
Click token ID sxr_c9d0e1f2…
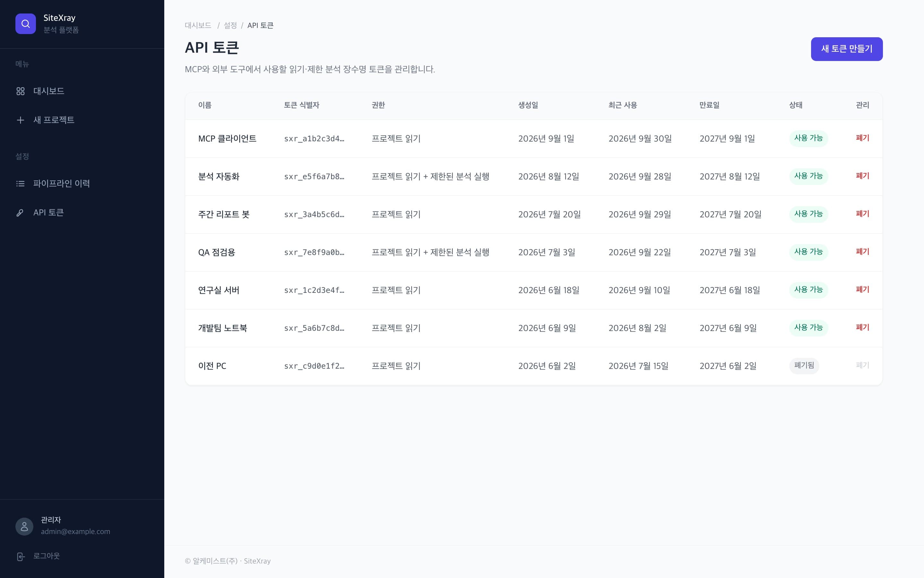click(314, 366)
